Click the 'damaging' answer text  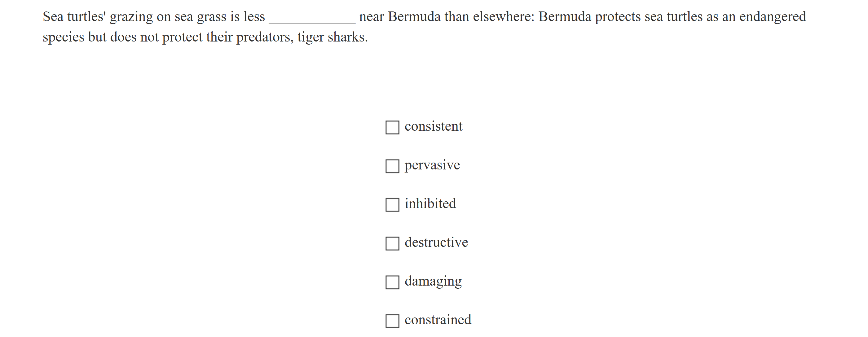click(433, 281)
